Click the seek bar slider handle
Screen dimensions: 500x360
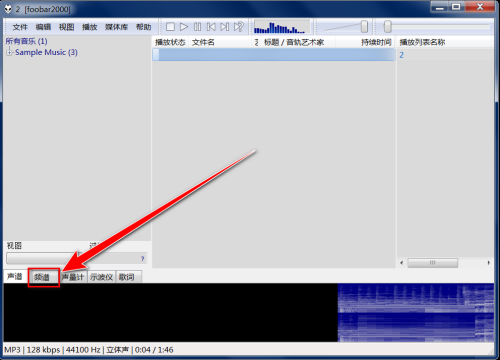coord(387,27)
